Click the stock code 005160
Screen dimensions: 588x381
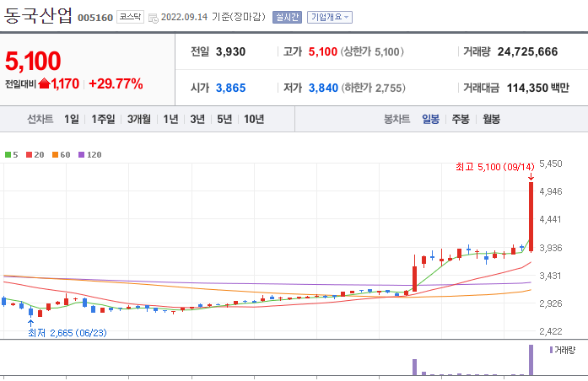pos(95,18)
